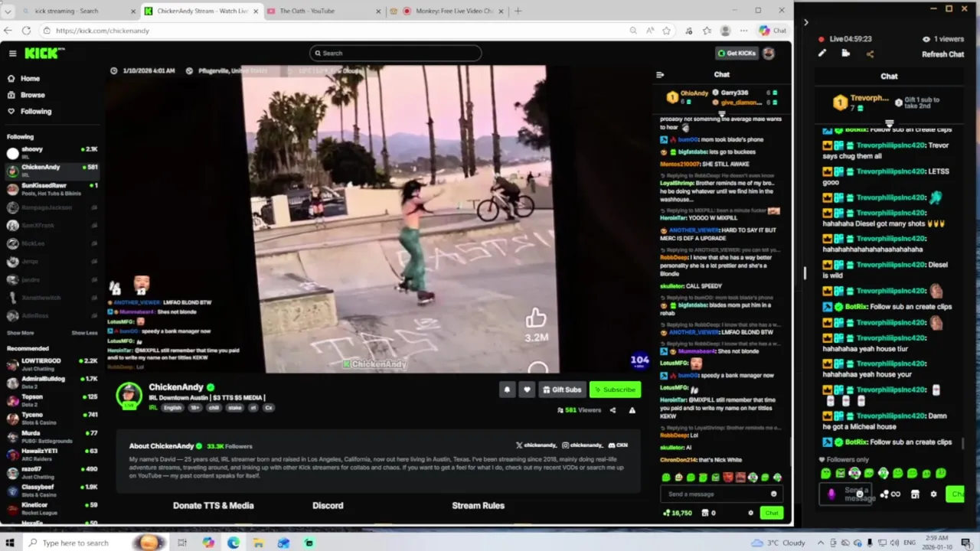Report the stream with the warning triangle

[x=632, y=410]
